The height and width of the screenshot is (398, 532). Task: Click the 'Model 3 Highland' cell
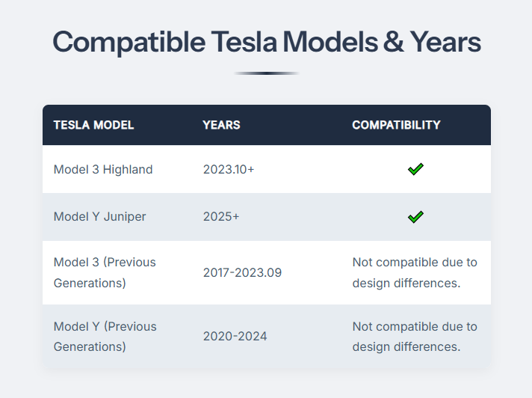pos(103,170)
